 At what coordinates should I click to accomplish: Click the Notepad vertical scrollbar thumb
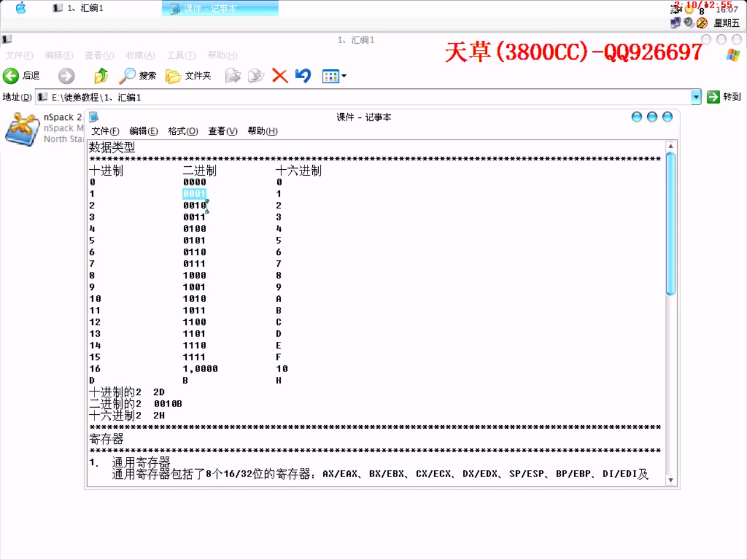point(671,224)
